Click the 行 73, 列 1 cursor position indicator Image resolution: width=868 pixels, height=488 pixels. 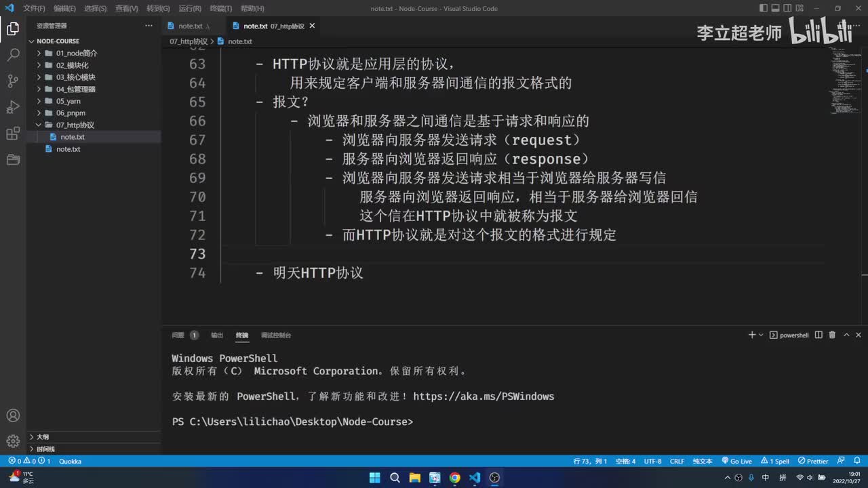[x=590, y=461]
